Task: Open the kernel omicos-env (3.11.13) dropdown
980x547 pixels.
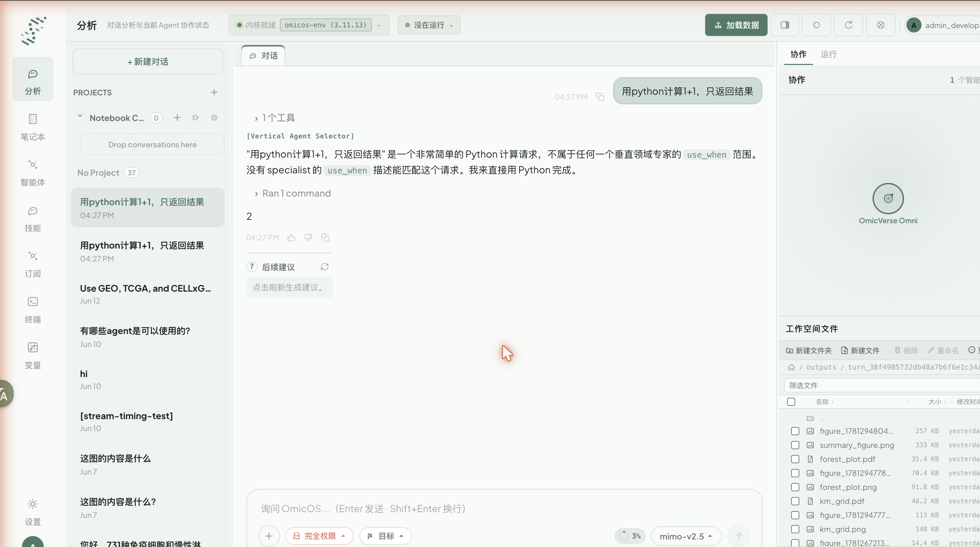Action: [x=309, y=25]
